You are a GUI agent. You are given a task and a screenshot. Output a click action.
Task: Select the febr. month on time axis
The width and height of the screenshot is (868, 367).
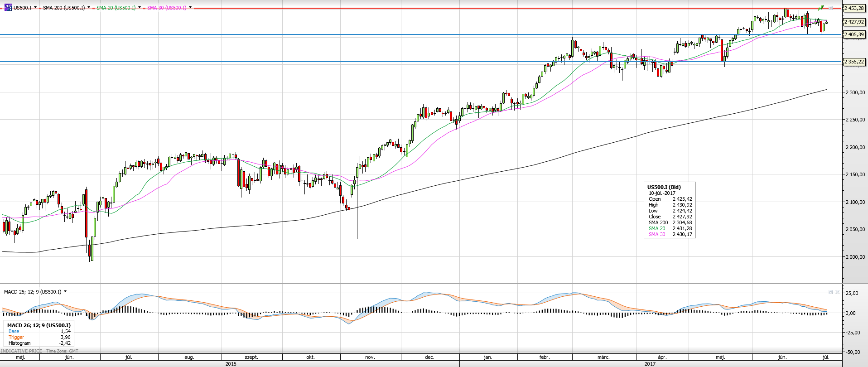(x=545, y=357)
